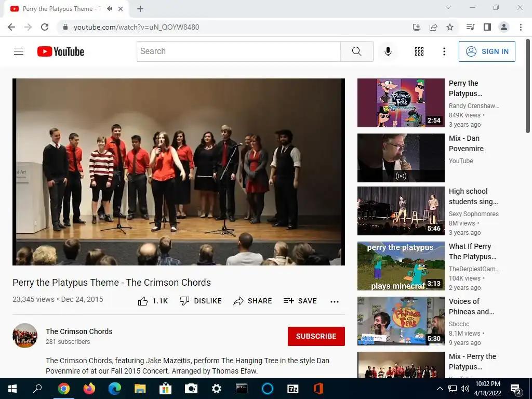Play or pause the main video
This screenshot has height=399, width=532.
(179, 172)
